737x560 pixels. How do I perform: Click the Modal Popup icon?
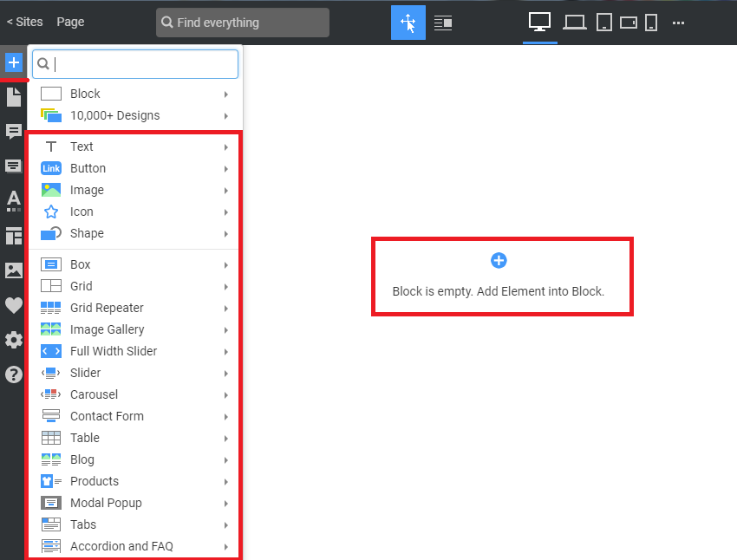tap(51, 503)
